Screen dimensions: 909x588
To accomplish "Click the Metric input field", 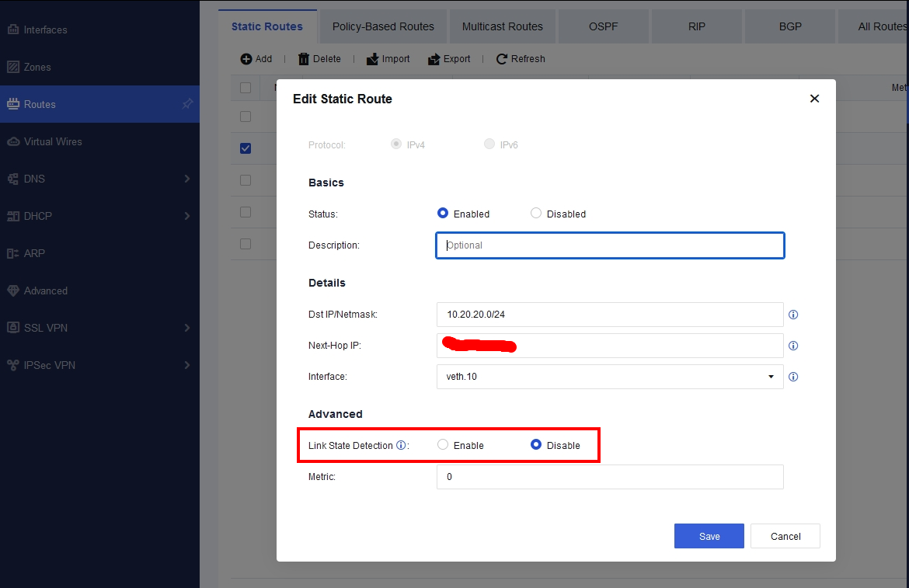I will point(610,477).
